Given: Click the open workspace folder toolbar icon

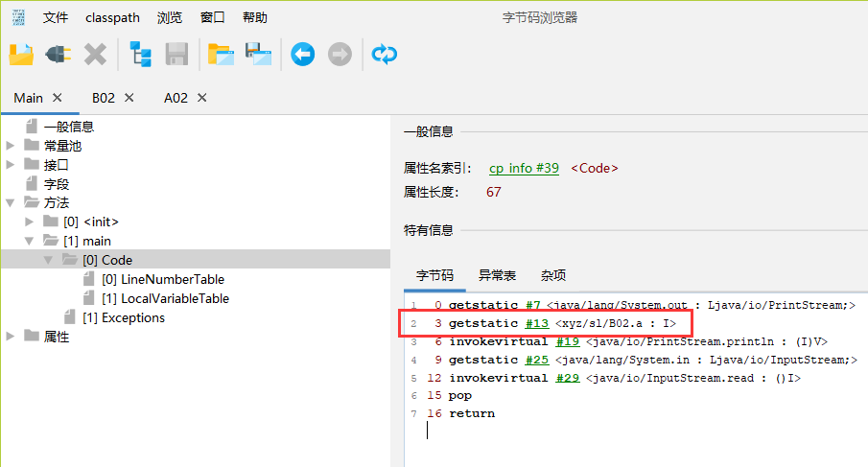Looking at the screenshot, I should click(221, 55).
